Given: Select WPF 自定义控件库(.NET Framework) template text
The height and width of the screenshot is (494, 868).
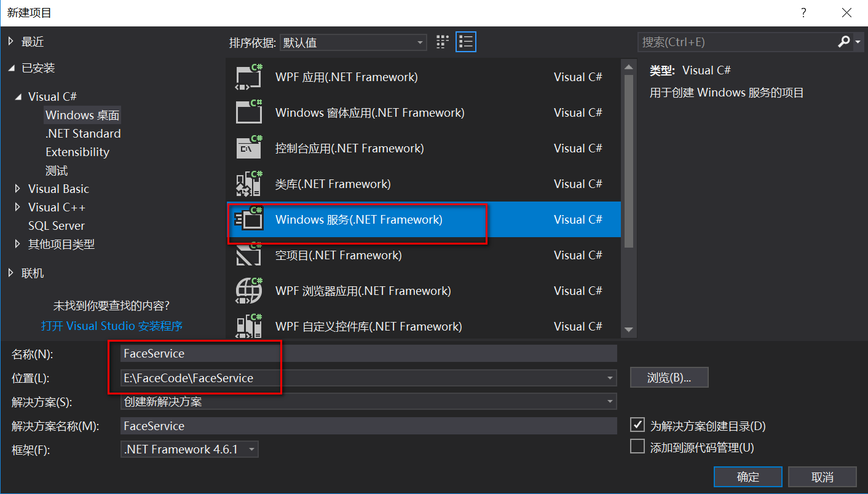Looking at the screenshot, I should [369, 326].
